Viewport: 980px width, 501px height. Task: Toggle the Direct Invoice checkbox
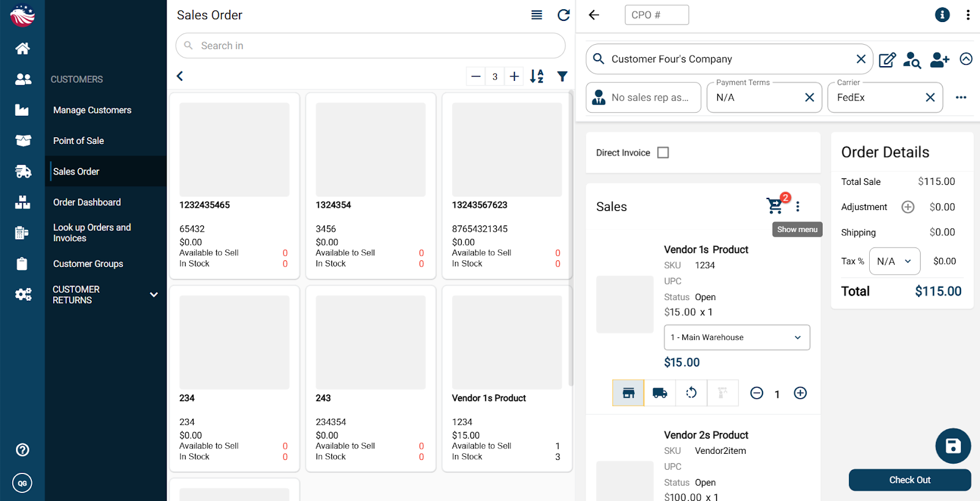coord(663,153)
